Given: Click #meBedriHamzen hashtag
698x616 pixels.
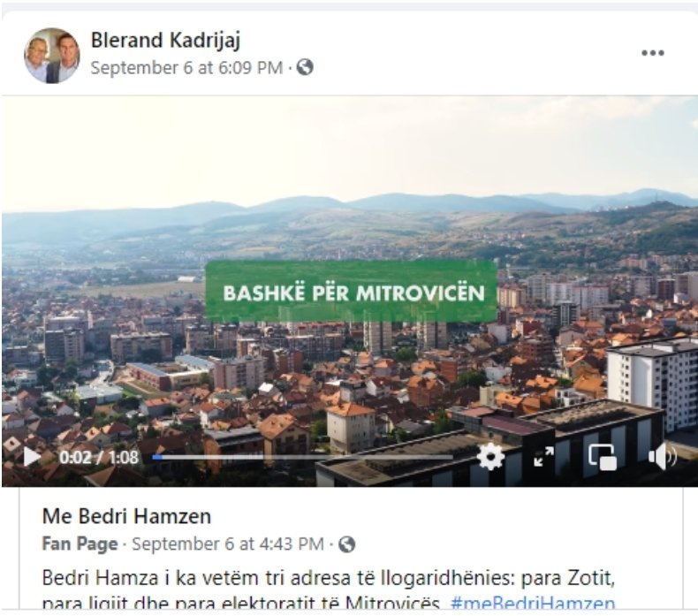Looking at the screenshot, I should [533, 603].
